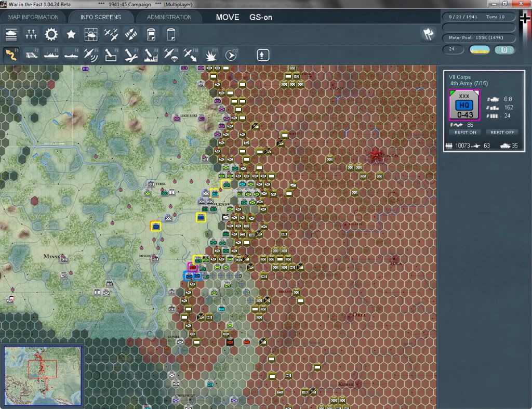Open the tank order of battle icon
The image size is (532, 409).
(x=11, y=34)
